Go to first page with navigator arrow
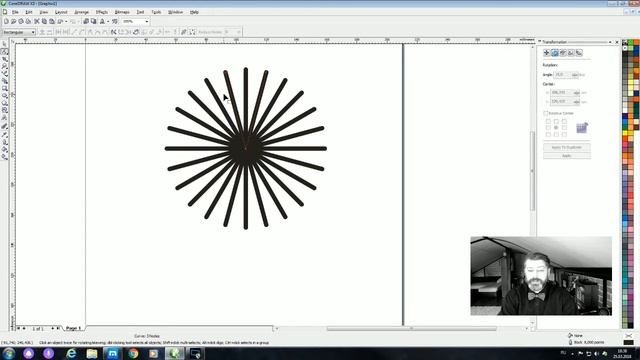640x360 pixels. tap(18, 328)
